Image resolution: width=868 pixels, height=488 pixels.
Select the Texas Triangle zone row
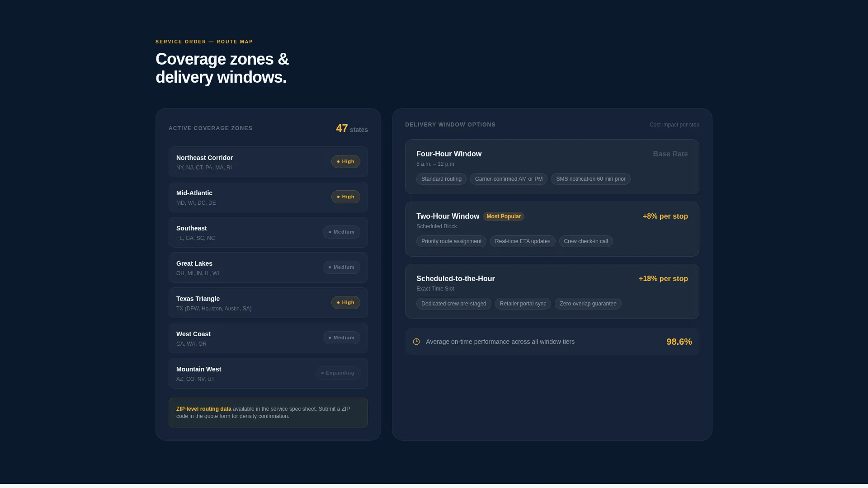pyautogui.click(x=268, y=303)
